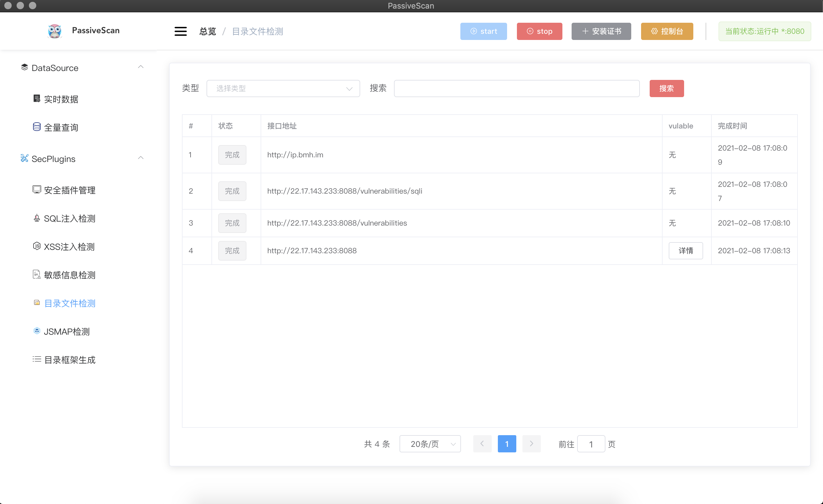The width and height of the screenshot is (823, 504).
Task: Collapse the DataSource menu group
Action: tap(141, 67)
